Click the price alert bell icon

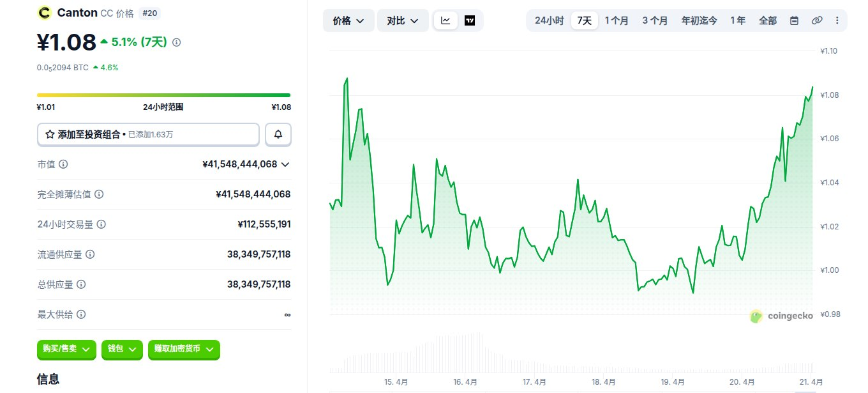278,134
